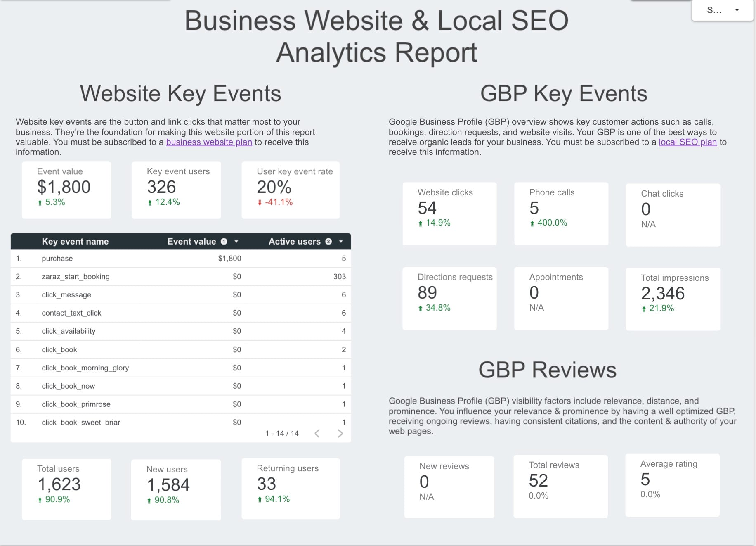This screenshot has width=756, height=546.
Task: Go to next table page with right chevron
Action: 340,434
